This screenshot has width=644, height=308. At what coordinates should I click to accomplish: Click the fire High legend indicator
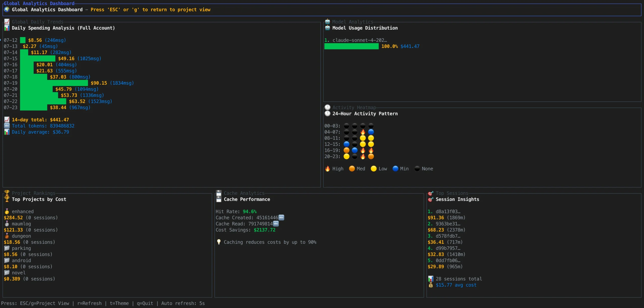click(x=327, y=169)
